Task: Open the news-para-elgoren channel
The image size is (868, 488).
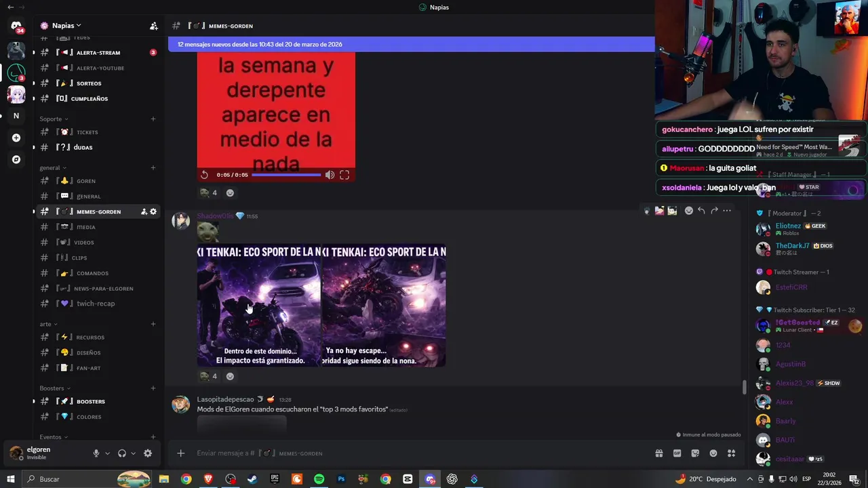Action: click(x=98, y=288)
